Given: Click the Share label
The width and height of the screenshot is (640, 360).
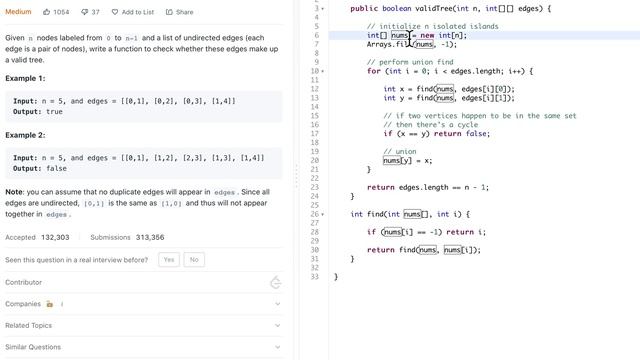Looking at the screenshot, I should coord(184,12).
